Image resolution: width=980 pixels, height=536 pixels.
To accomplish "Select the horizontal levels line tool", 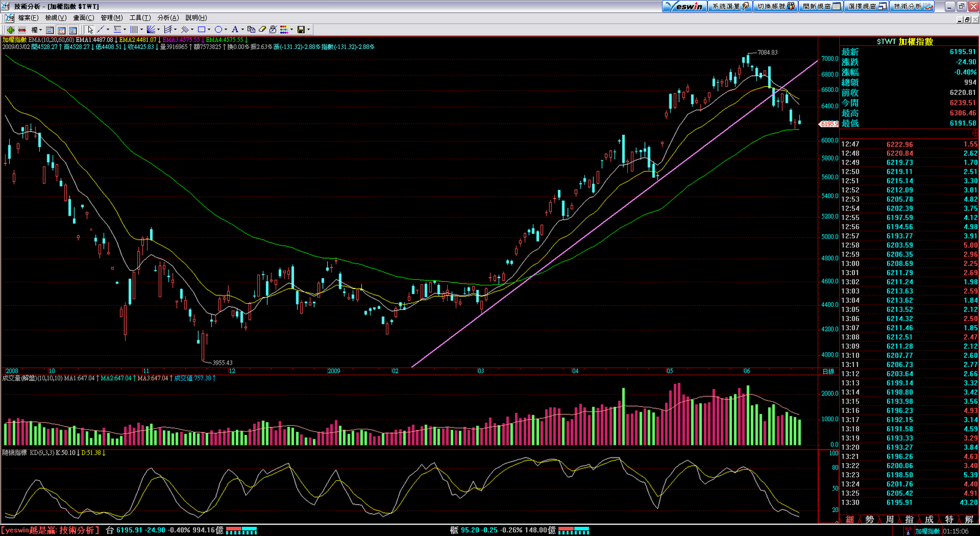I will pyautogui.click(x=117, y=29).
